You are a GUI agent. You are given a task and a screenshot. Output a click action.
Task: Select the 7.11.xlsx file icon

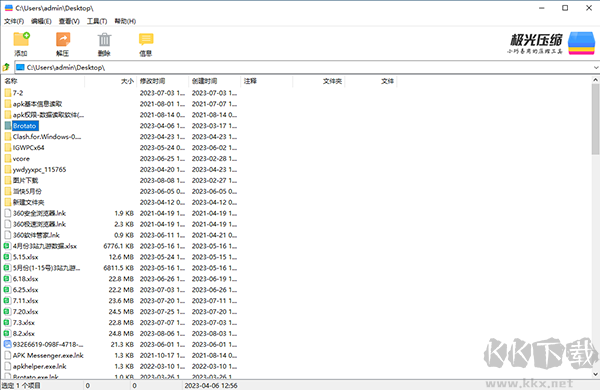tap(7, 300)
